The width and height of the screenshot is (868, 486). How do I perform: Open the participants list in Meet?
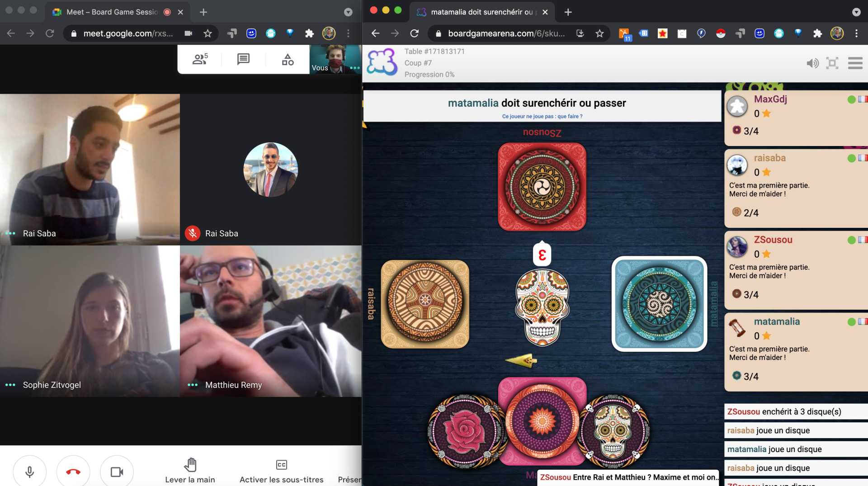(x=200, y=59)
